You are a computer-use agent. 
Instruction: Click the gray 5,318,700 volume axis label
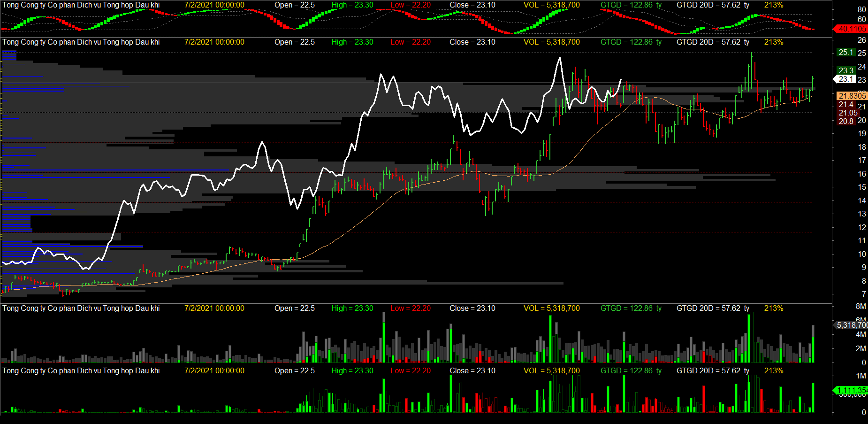[852, 325]
